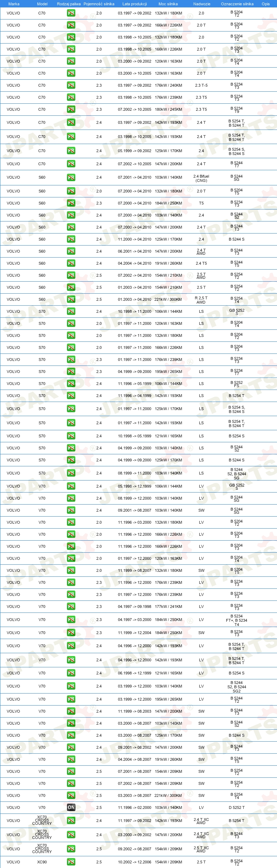The height and width of the screenshot is (868, 277).
Task: Click petrol icon for the S60 191kW / 260KM
Action: pos(71,263)
